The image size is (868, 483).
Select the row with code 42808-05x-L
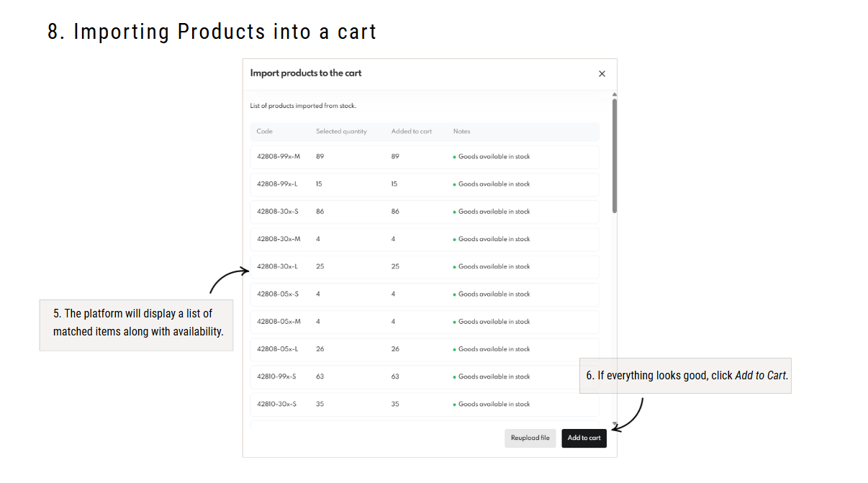coord(424,349)
